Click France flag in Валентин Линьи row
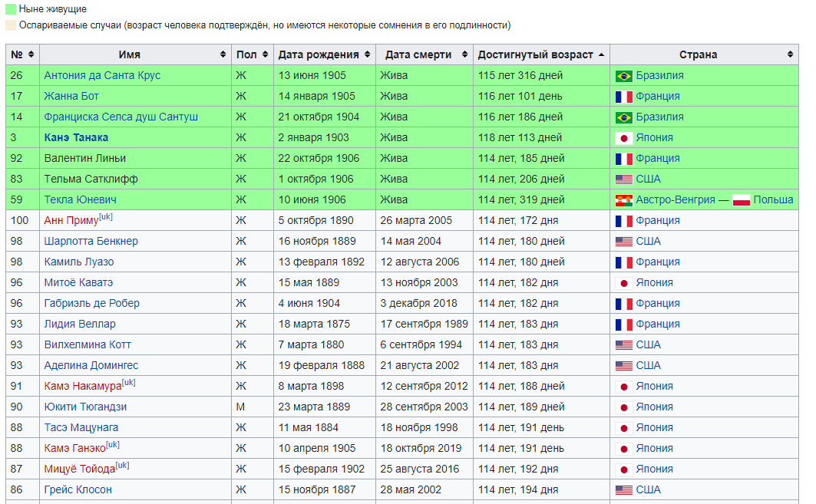The width and height of the screenshot is (816, 504). point(623,159)
